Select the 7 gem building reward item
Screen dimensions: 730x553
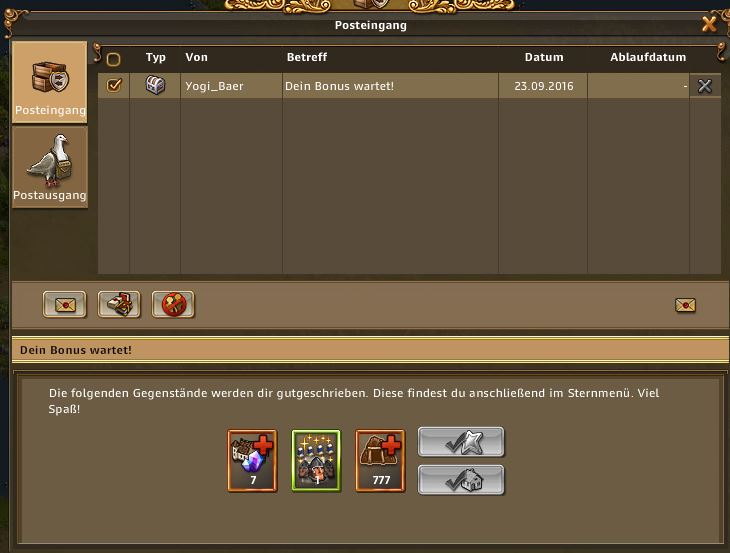[252, 460]
